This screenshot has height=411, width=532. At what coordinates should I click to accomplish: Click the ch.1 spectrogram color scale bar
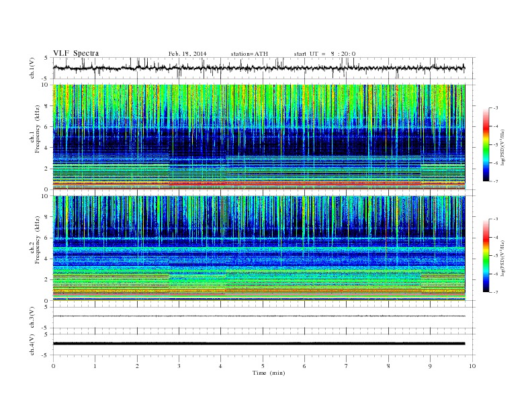486,144
